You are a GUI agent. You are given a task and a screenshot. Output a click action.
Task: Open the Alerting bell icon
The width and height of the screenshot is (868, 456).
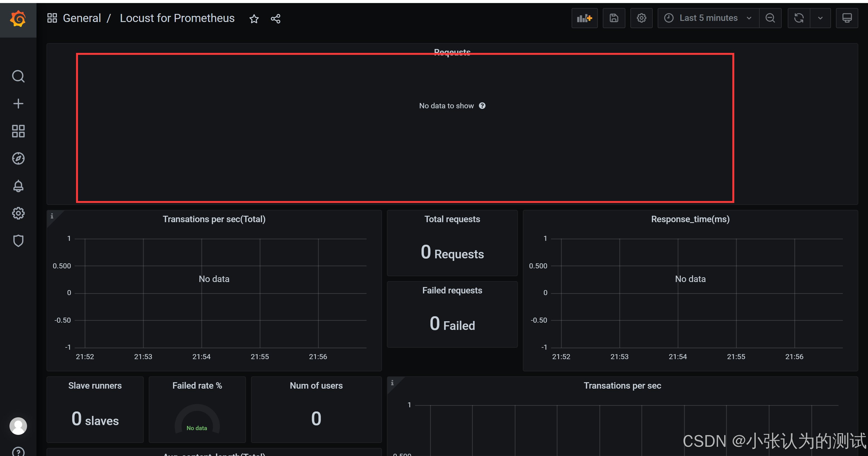click(x=18, y=186)
